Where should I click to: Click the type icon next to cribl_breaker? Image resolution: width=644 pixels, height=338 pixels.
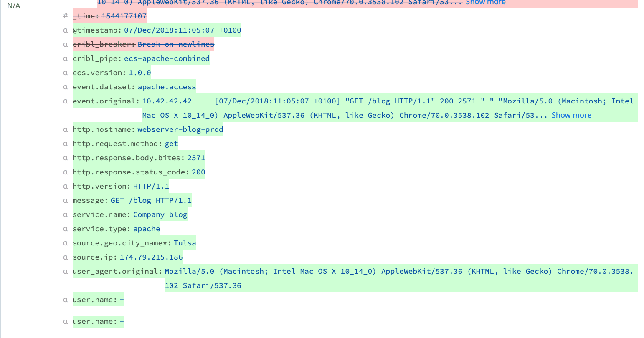pyautogui.click(x=65, y=44)
